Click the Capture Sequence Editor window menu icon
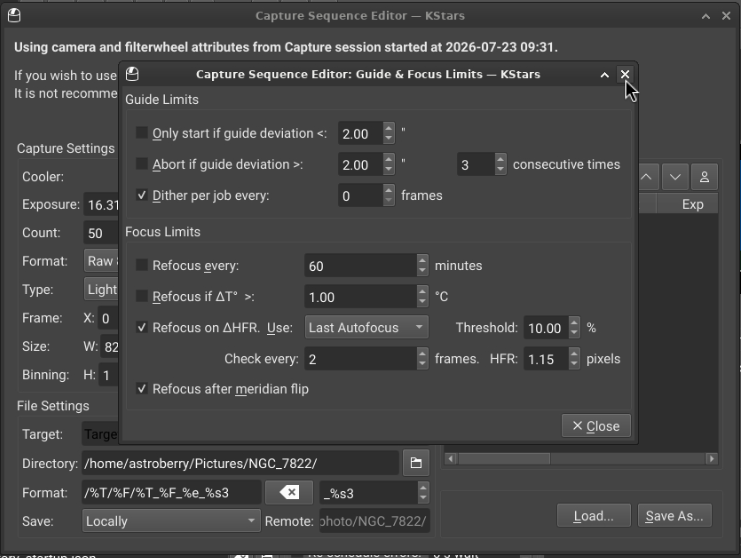This screenshot has width=741, height=558. point(14,16)
